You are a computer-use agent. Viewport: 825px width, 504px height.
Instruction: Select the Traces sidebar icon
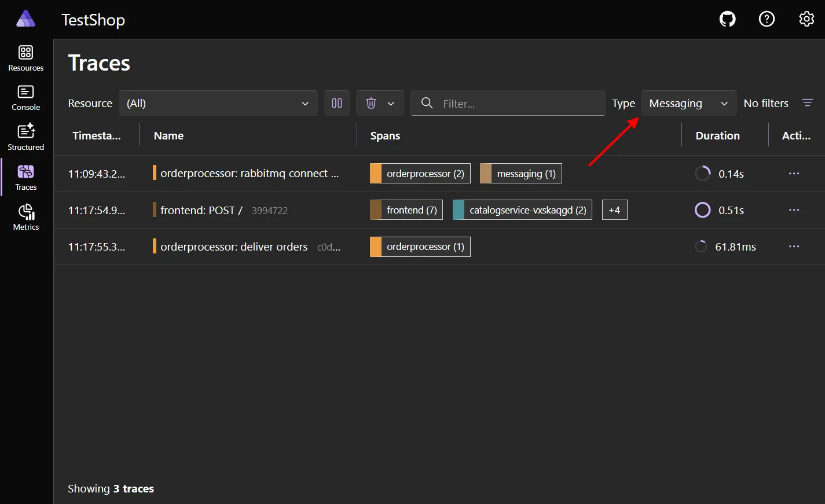25,176
